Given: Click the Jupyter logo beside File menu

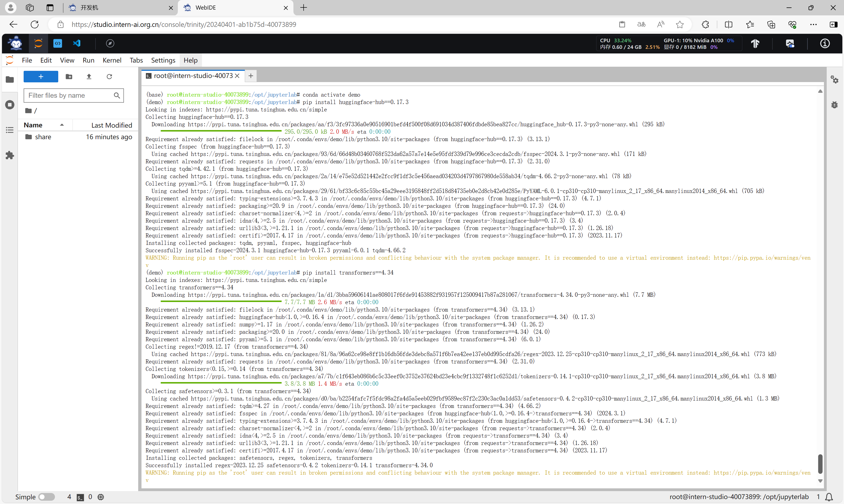Looking at the screenshot, I should point(10,60).
